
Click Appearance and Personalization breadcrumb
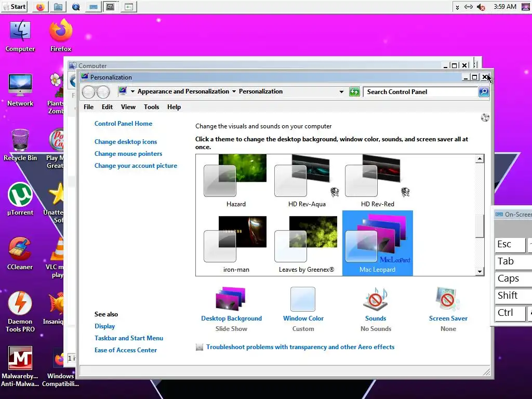pos(183,91)
